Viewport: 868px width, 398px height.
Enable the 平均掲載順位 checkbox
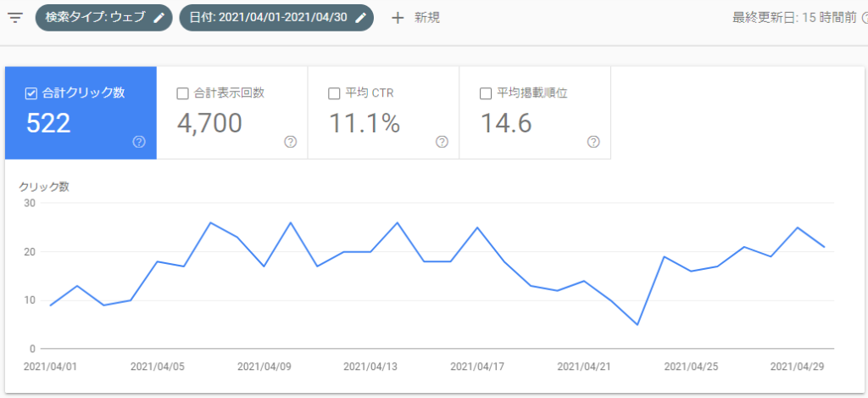[486, 93]
